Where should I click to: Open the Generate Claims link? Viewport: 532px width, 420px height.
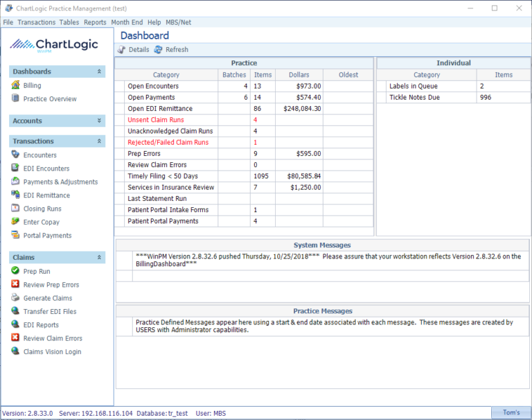tap(48, 298)
